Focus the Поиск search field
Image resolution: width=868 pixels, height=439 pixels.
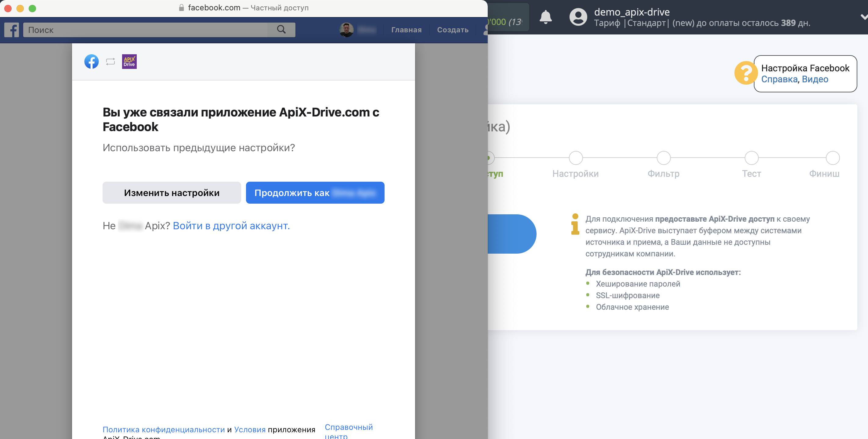pos(145,30)
